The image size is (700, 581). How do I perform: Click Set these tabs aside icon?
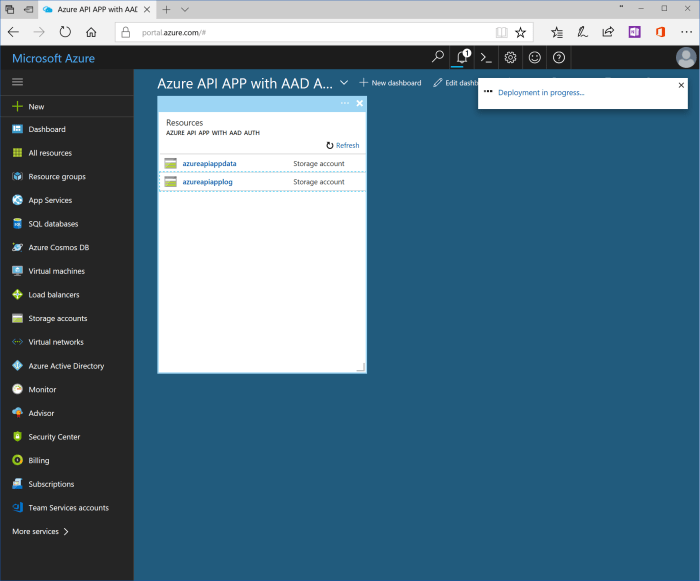click(28, 9)
